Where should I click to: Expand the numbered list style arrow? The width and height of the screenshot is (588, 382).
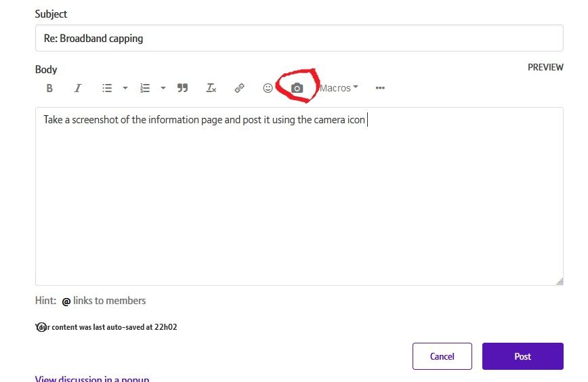(x=163, y=88)
